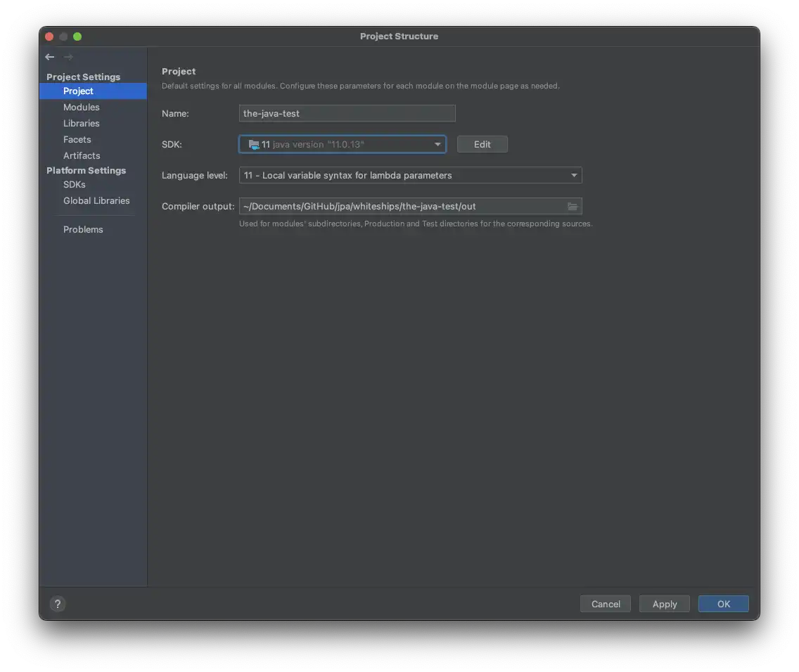Focus the project Name field

click(x=347, y=113)
